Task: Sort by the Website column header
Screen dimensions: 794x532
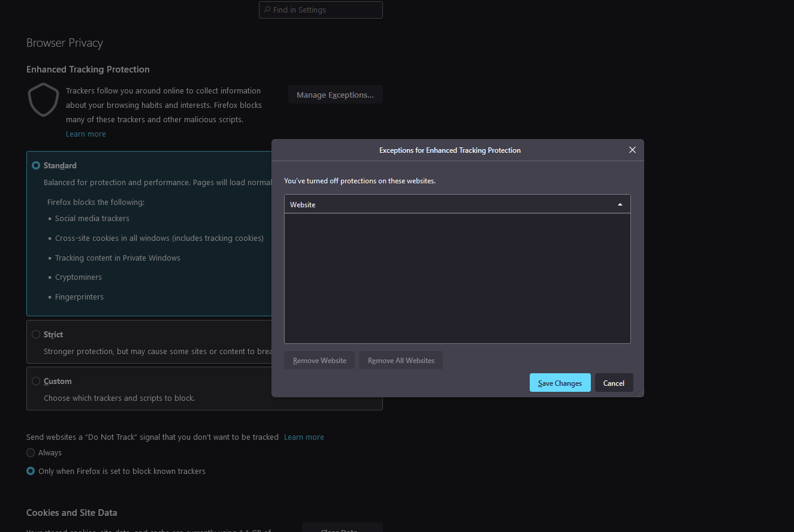Action: (x=457, y=204)
